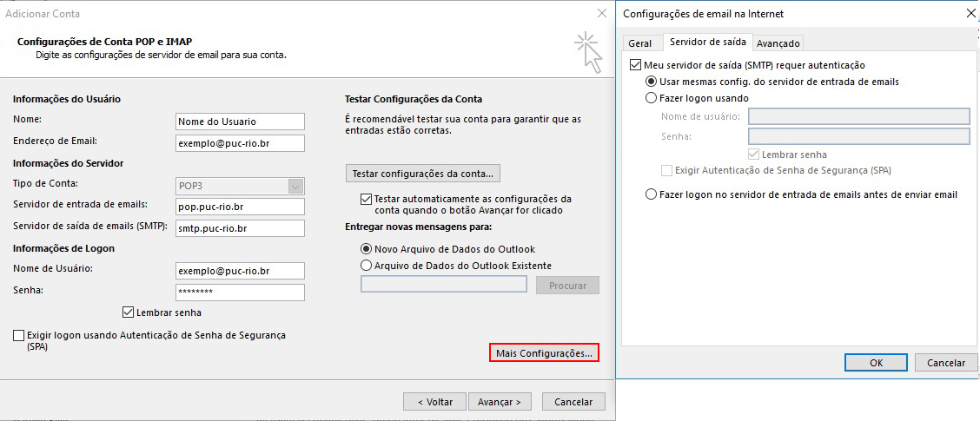Screen dimensions: 980x421
Task: Click Cancelar in Adicionar Conta window
Action: tap(573, 402)
